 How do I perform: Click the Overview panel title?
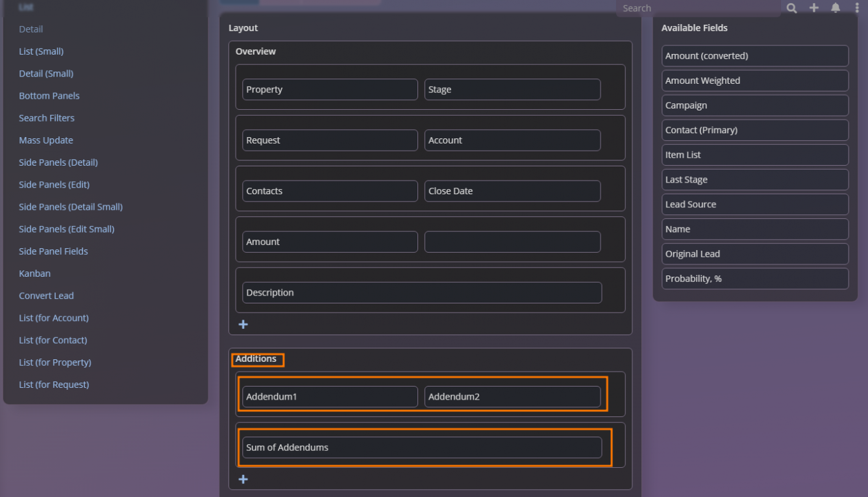click(256, 51)
